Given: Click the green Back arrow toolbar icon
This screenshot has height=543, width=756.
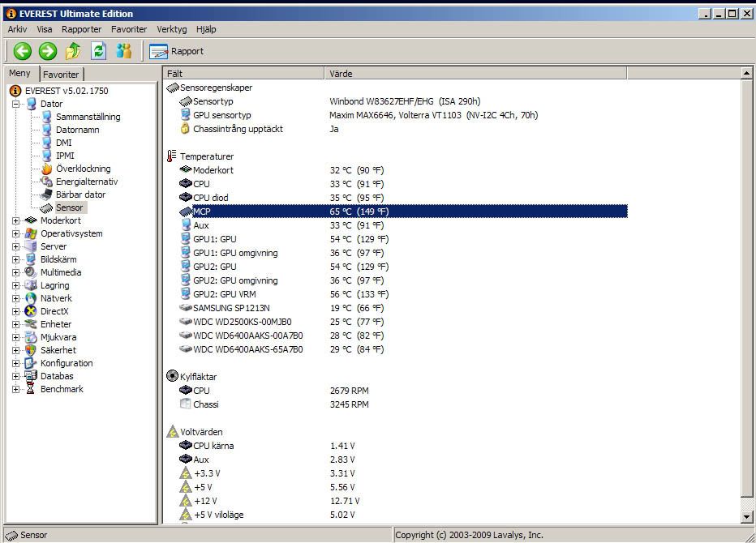Looking at the screenshot, I should [x=22, y=51].
